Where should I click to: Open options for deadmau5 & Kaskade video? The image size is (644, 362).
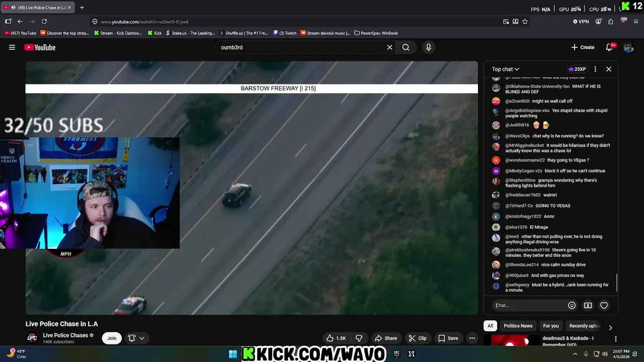(615, 339)
